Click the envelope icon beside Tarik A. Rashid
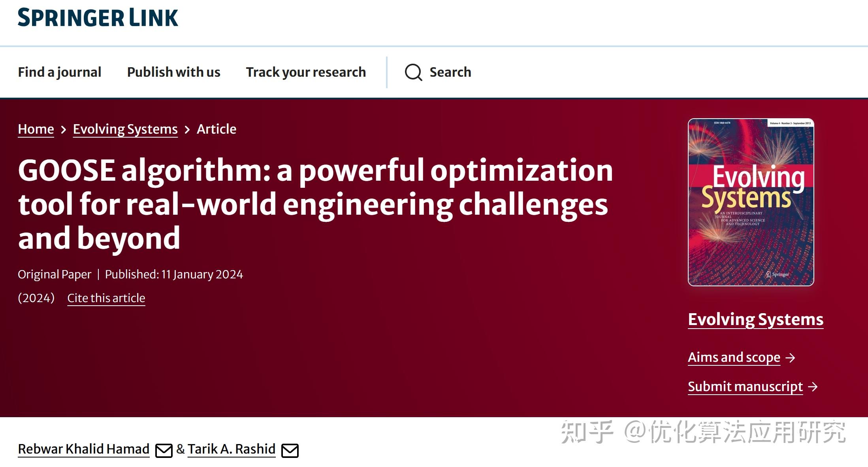Viewport: 868px width, 467px height. point(290,450)
